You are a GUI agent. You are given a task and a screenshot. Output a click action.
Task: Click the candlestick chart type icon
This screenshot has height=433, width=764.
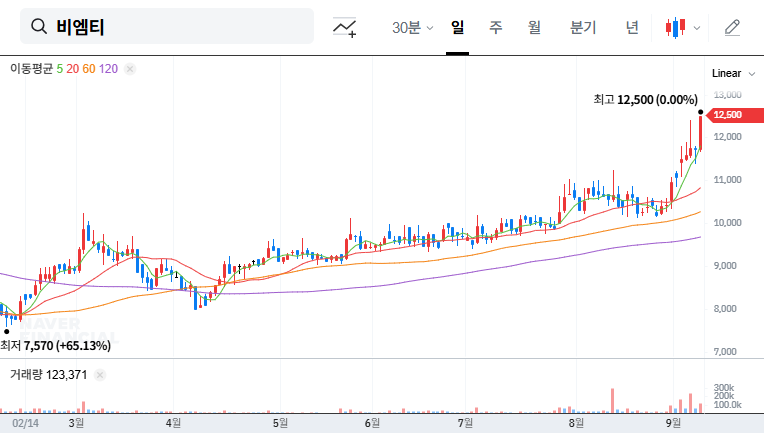point(676,27)
